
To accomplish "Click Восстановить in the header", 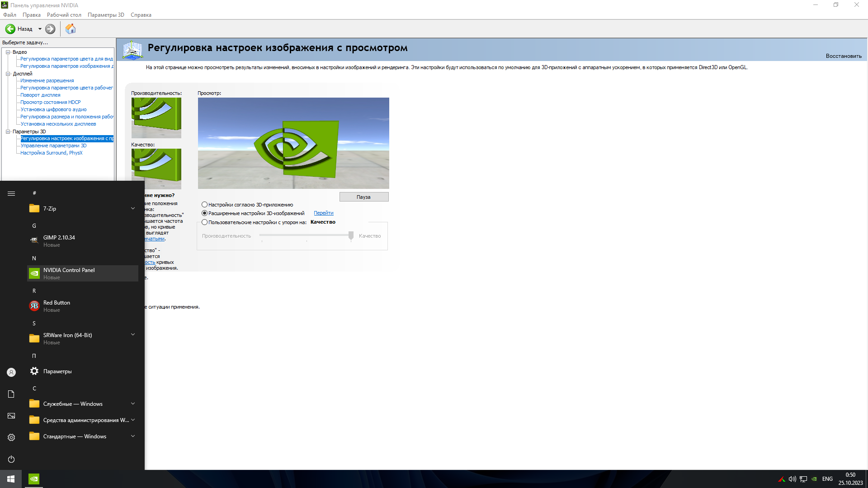I will 844,56.
